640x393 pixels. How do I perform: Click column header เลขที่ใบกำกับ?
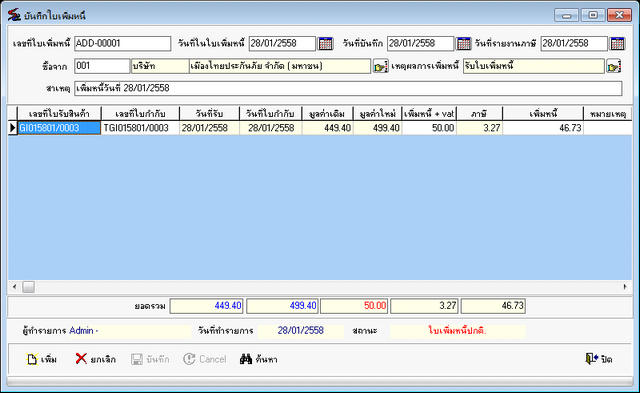click(x=140, y=113)
